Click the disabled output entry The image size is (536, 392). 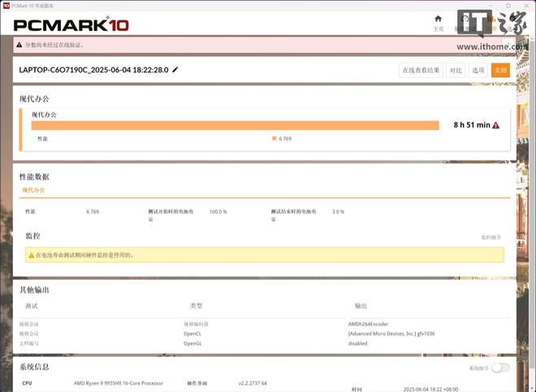(357, 343)
